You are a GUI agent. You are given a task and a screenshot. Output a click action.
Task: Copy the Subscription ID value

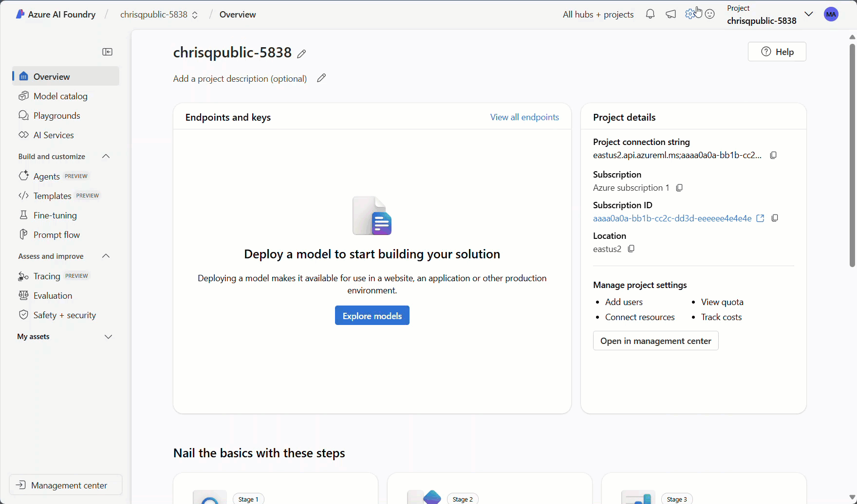pyautogui.click(x=775, y=218)
